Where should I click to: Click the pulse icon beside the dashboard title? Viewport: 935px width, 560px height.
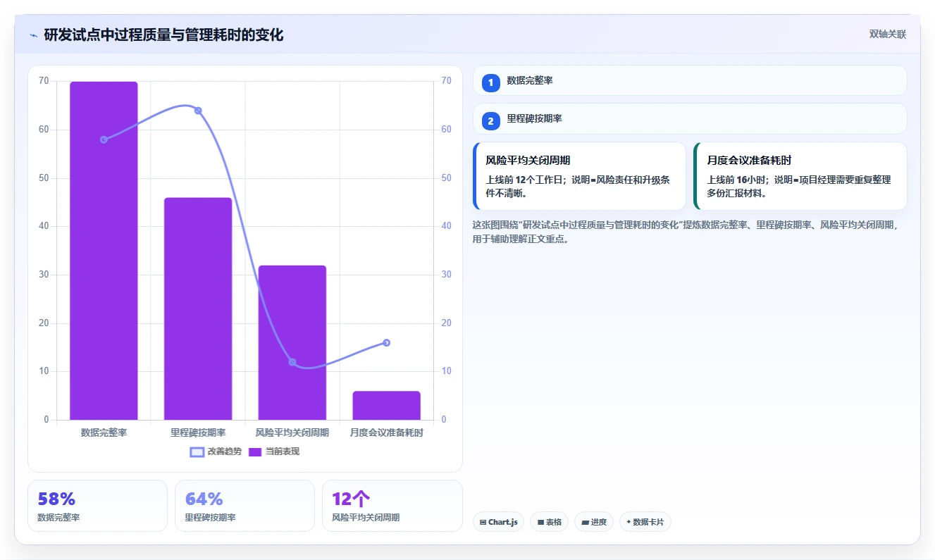click(33, 35)
